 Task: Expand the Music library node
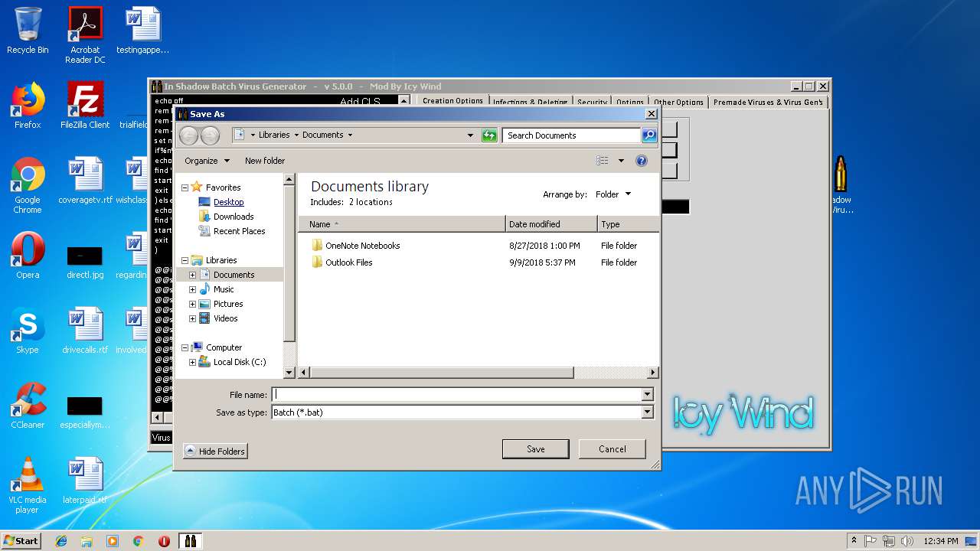pos(192,289)
